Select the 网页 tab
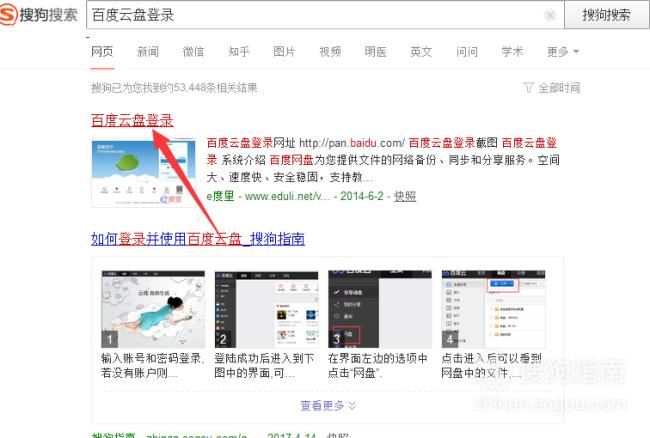The width and height of the screenshot is (650, 438). click(102, 52)
